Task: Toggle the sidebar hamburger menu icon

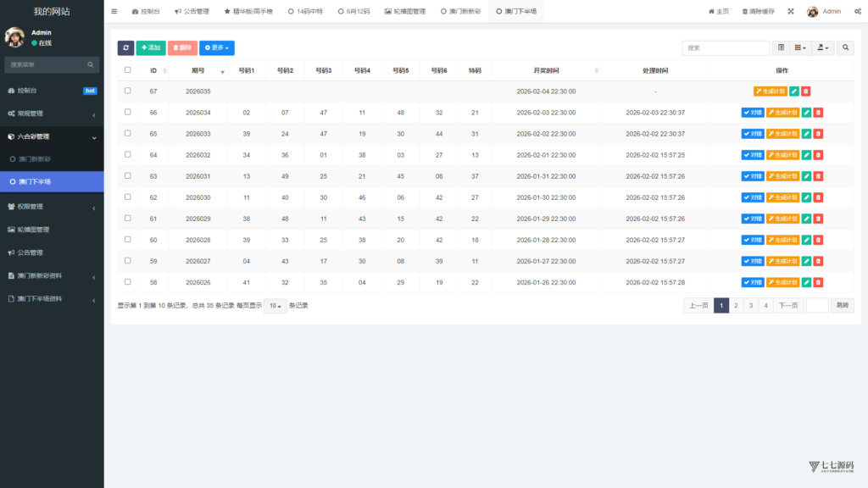Action: (x=114, y=12)
